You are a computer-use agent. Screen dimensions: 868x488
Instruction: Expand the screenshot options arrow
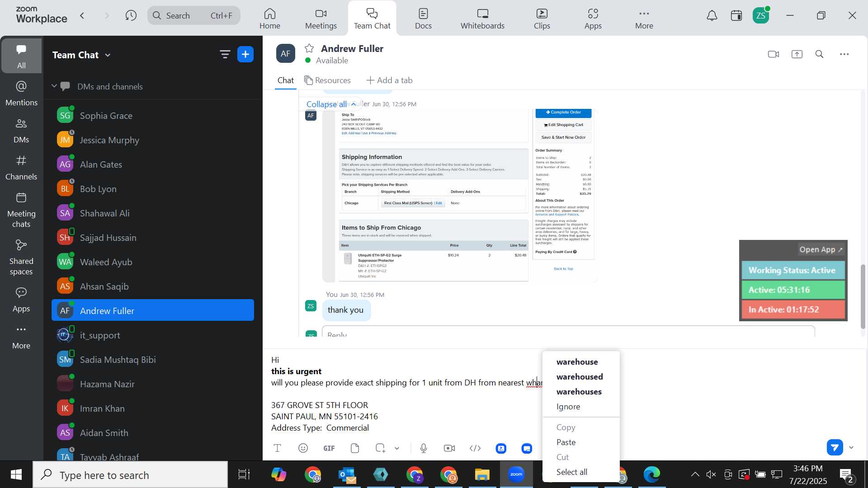click(397, 448)
